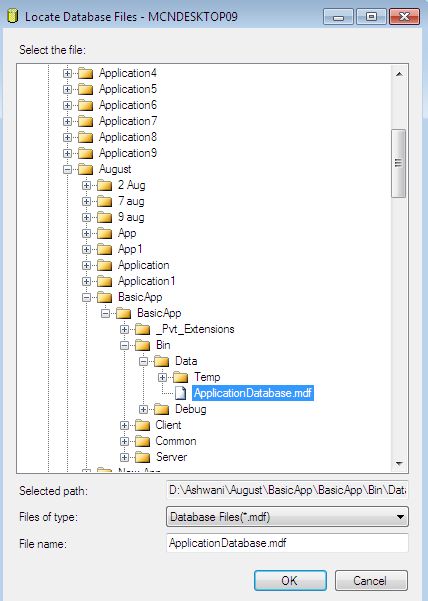Screen dimensions: 428x601
Task: Click the August folder icon
Action: coord(85,169)
